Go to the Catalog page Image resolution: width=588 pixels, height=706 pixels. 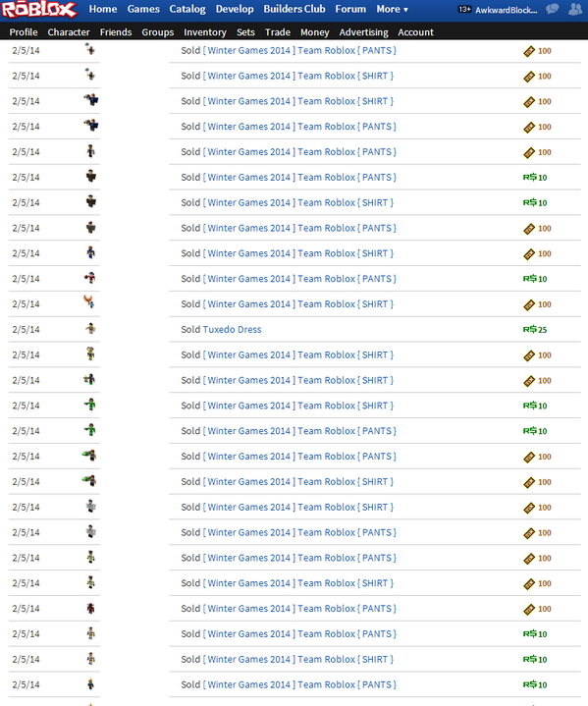pyautogui.click(x=187, y=9)
